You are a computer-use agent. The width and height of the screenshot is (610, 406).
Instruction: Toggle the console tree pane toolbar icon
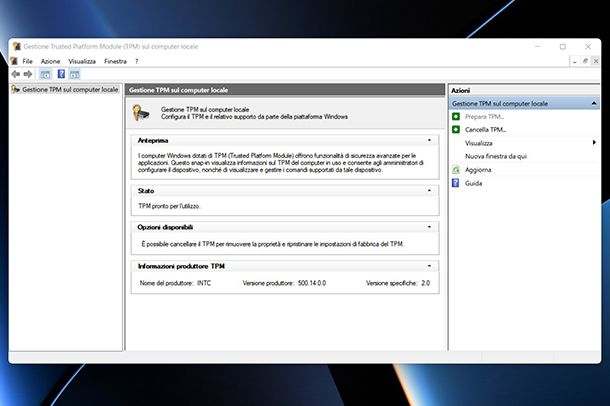46,74
